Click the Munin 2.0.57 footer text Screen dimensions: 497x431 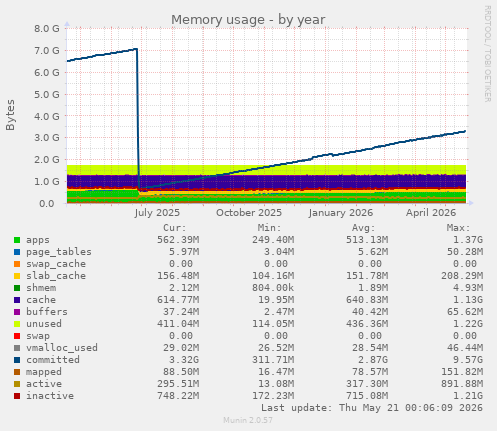coord(248,420)
